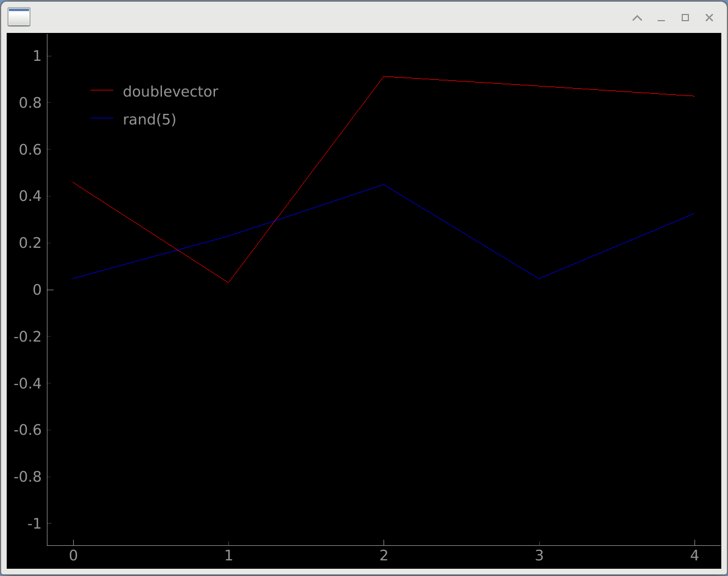The height and width of the screenshot is (576, 728).
Task: Select the y-axis tick label -1
Action: pyautogui.click(x=34, y=524)
